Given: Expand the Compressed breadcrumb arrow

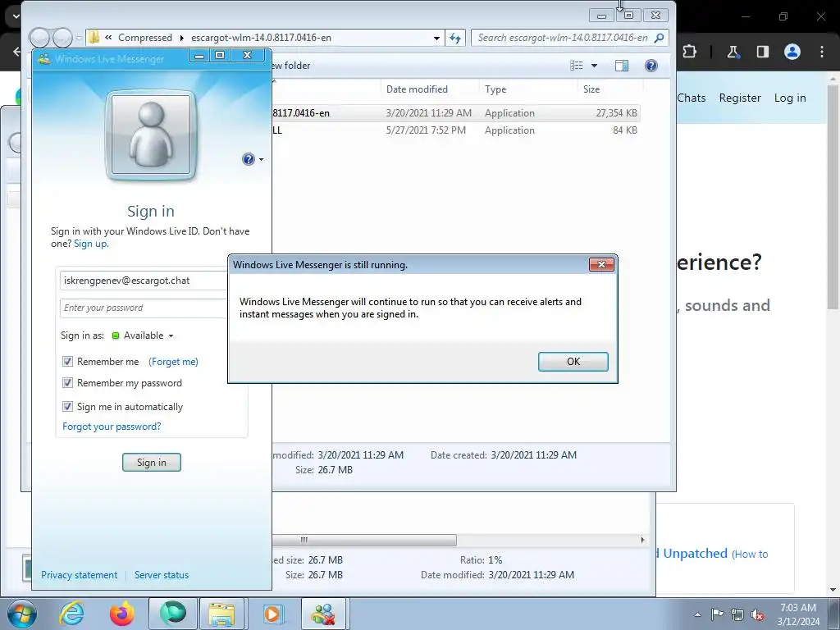Looking at the screenshot, I should tap(181, 38).
